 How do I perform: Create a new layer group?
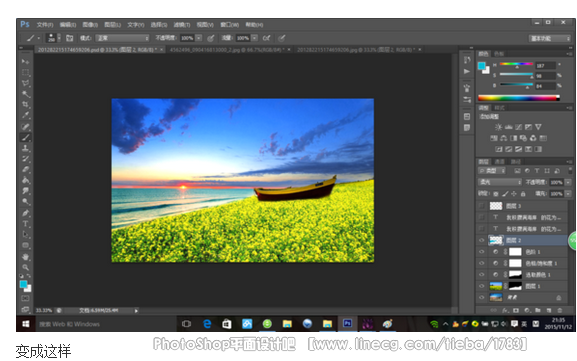coord(538,310)
